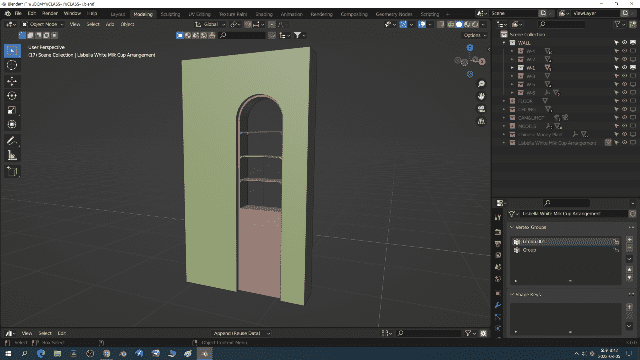The image size is (640, 360).
Task: Switch to solid viewport shading
Action: 459,24
